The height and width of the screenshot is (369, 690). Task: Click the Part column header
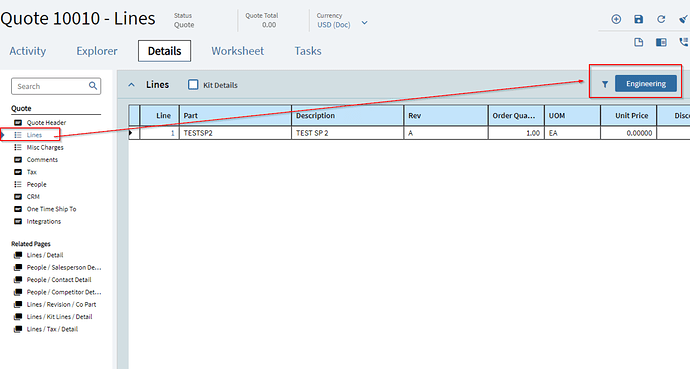coord(235,116)
